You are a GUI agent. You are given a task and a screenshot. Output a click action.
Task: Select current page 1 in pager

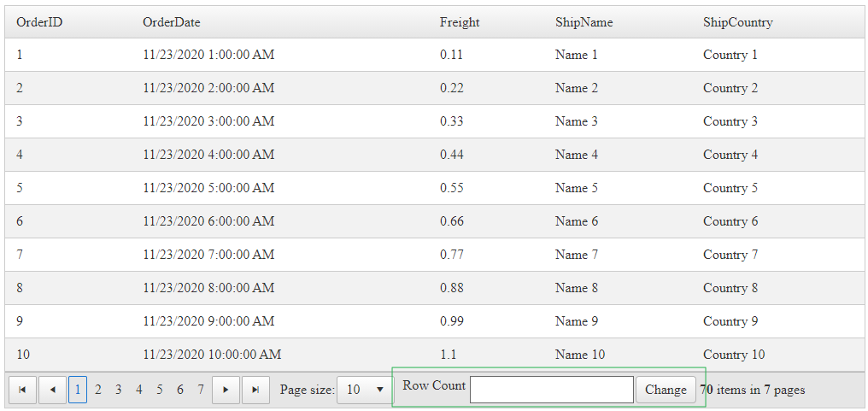(x=78, y=390)
